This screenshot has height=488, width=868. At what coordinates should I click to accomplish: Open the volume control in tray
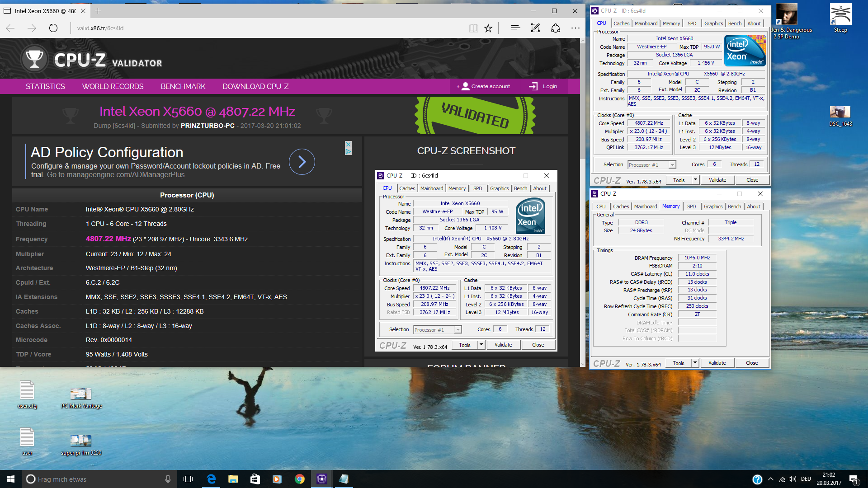coord(793,479)
